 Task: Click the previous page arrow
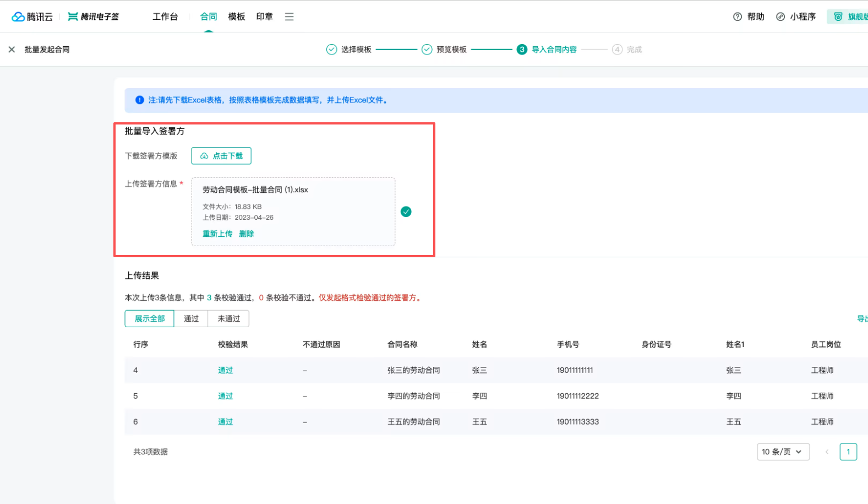pos(827,452)
